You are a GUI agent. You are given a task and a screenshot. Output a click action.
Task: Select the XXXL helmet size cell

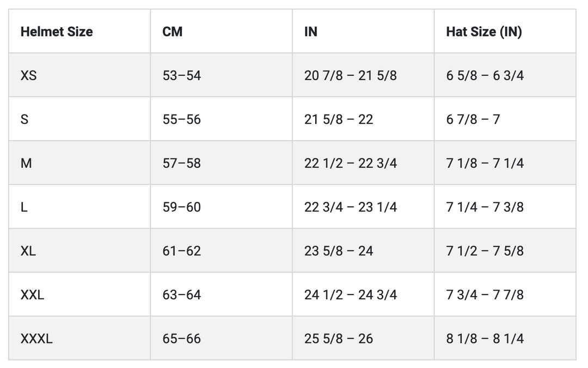pyautogui.click(x=36, y=339)
